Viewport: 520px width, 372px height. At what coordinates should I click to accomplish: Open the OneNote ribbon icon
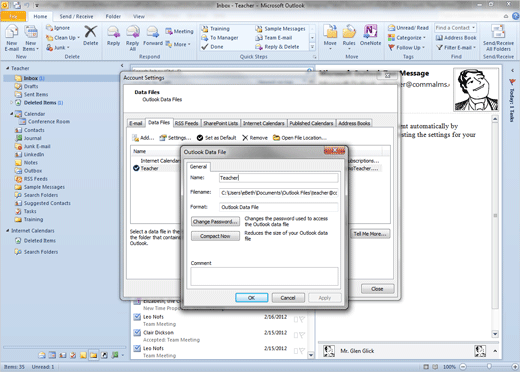[x=370, y=32]
